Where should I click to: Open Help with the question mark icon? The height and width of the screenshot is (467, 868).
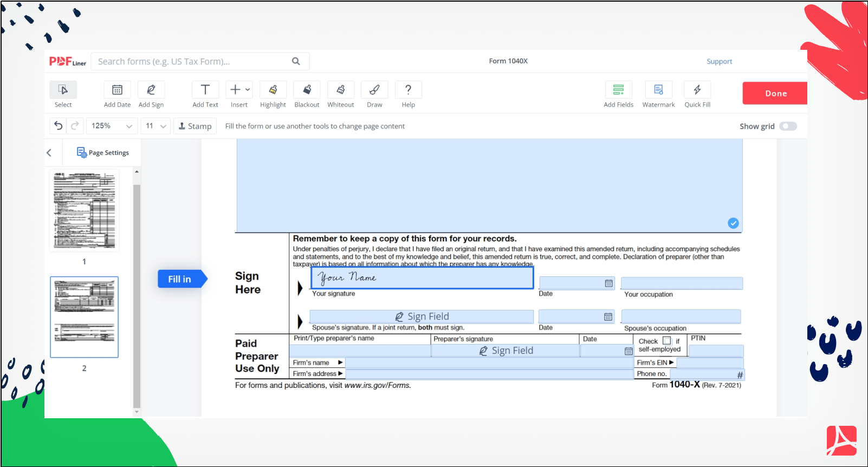[409, 89]
